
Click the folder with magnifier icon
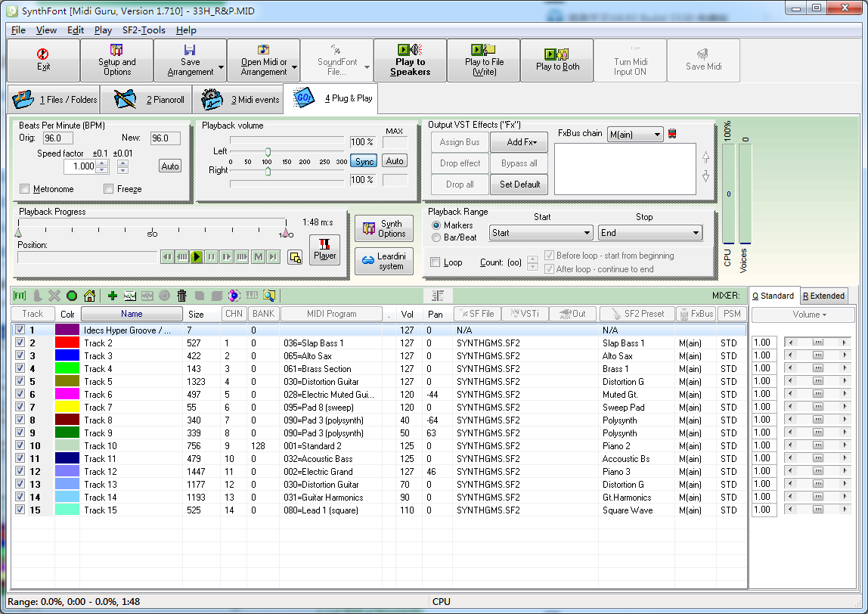point(269,296)
